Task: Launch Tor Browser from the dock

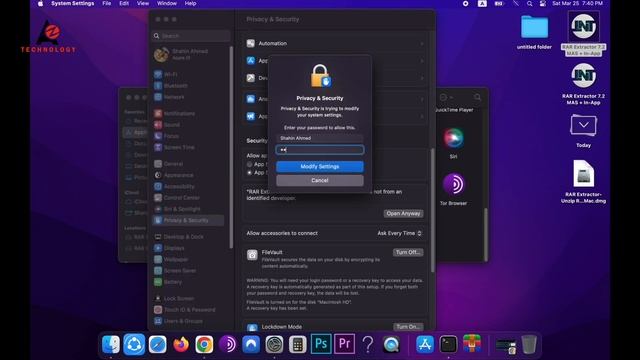Action: (x=228, y=344)
